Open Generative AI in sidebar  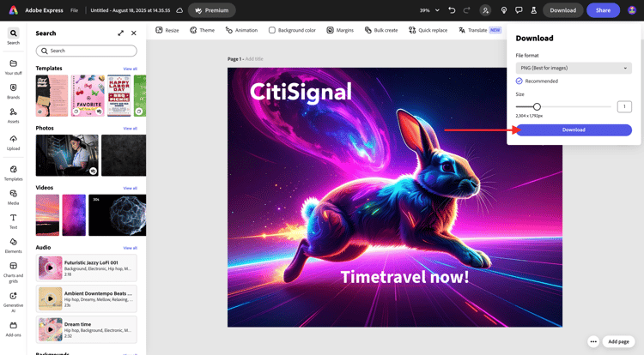coord(13,302)
